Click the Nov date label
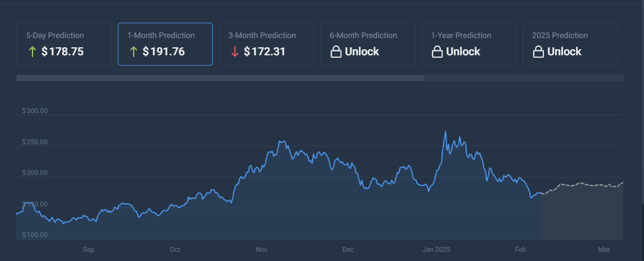This screenshot has height=261, width=644. coord(262,249)
